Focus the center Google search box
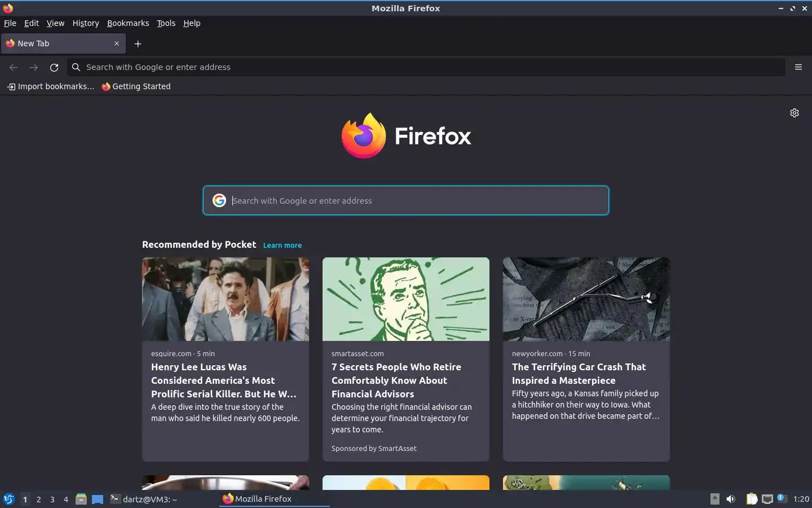 [406, 200]
